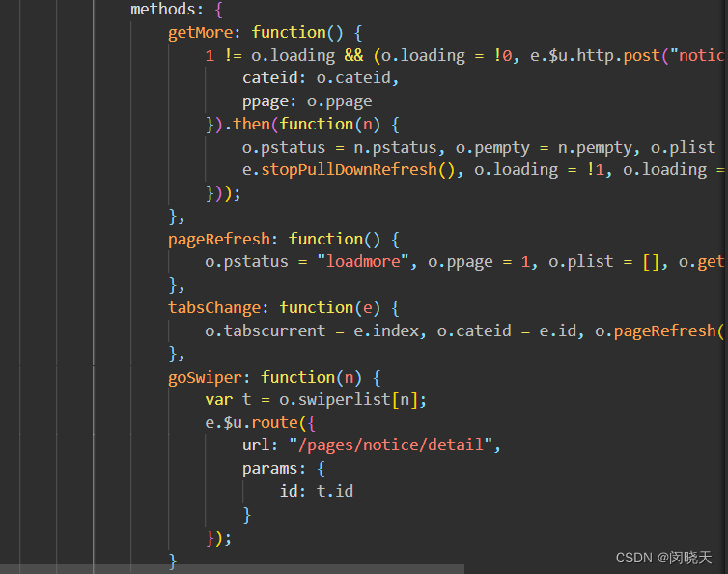Viewport: 728px width, 574px height.
Task: Click the "route" call in e.$u.route({
Action: 274,422
